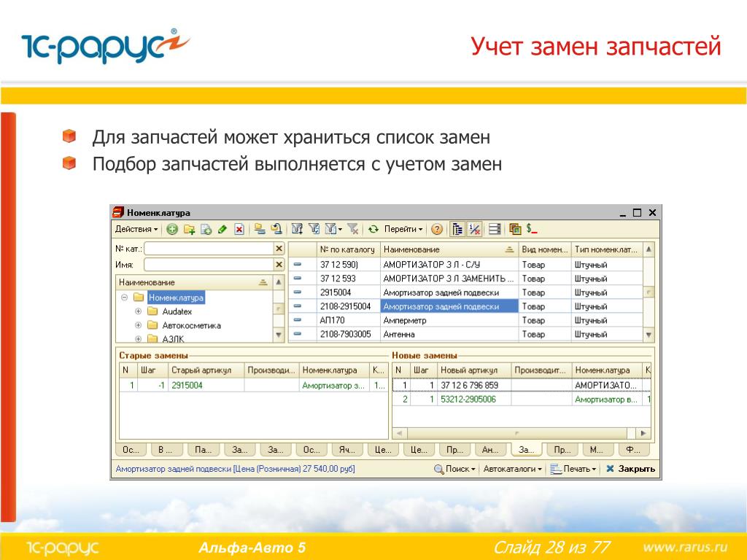Switch to the 'Па...' bottom tab
747x560 pixels.
coord(204,449)
